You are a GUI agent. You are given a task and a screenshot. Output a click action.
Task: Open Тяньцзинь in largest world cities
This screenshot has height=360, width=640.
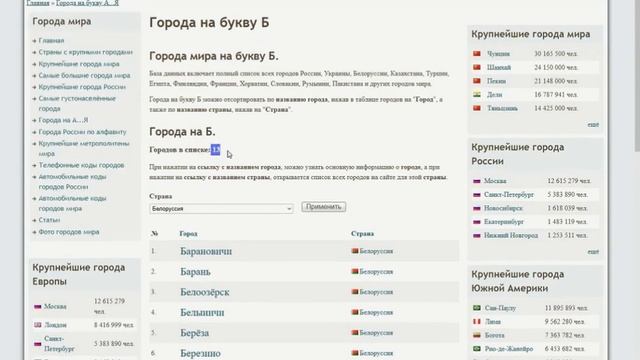pos(502,108)
